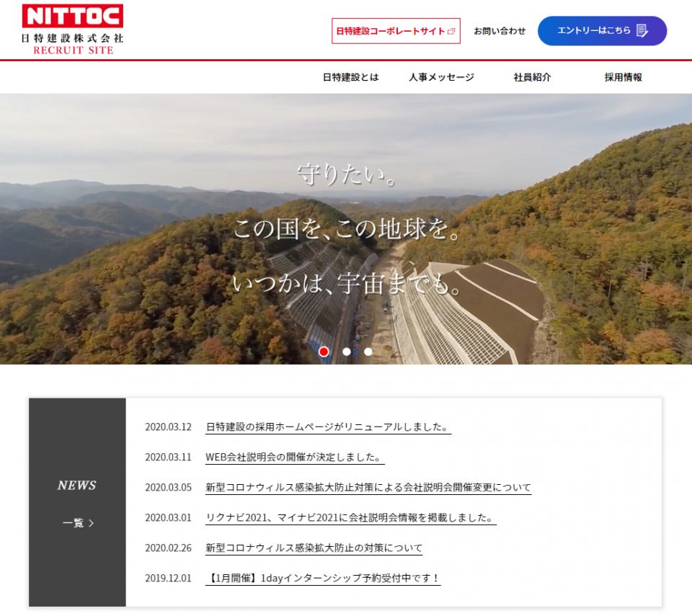Image resolution: width=692 pixels, height=616 pixels.
Task: Open the 社員紹介 menu item
Action: [532, 77]
